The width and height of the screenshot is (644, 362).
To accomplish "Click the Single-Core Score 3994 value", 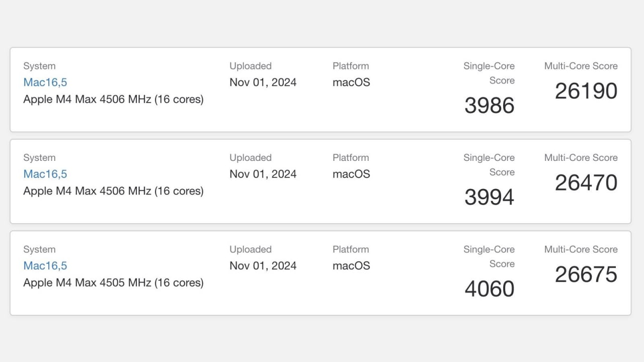I will [489, 197].
